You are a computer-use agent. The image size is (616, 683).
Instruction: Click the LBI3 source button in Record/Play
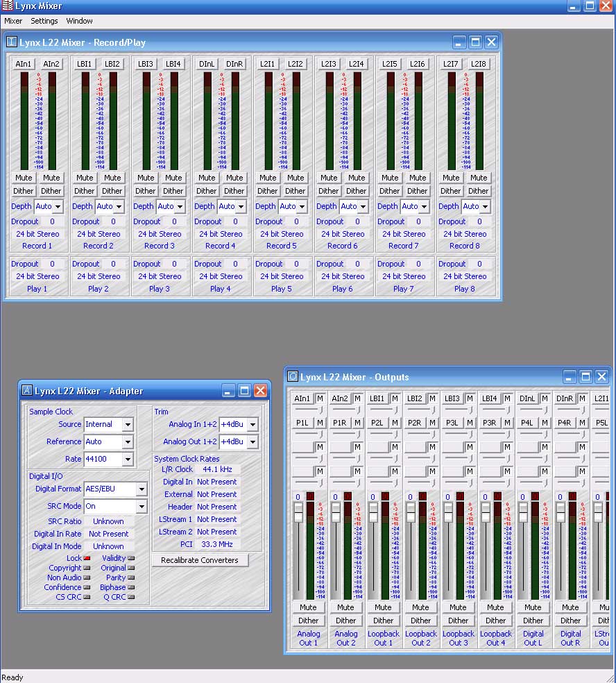(146, 64)
